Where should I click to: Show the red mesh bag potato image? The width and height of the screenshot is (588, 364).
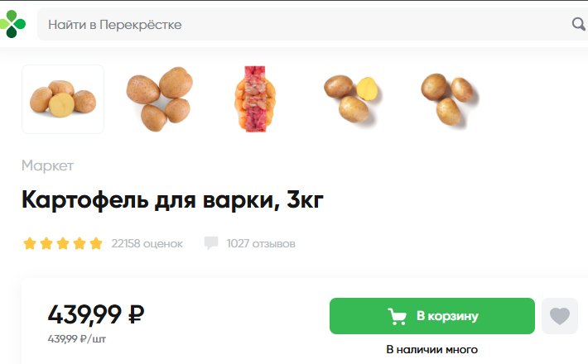pyautogui.click(x=255, y=99)
